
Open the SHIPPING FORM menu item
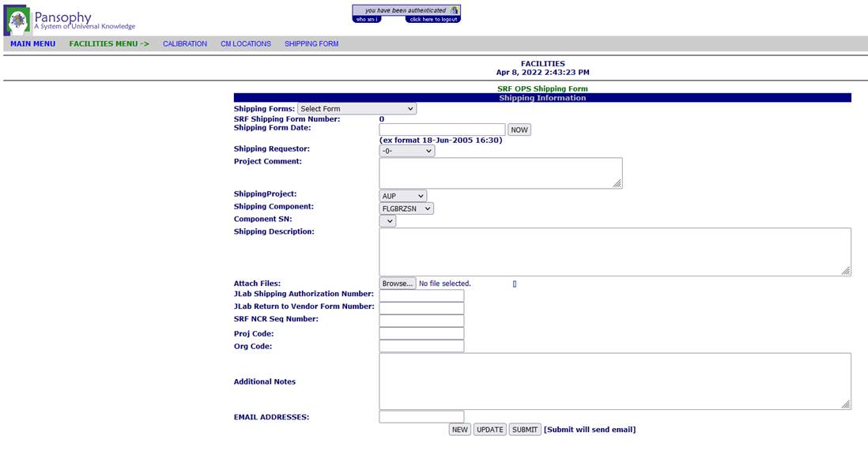311,44
